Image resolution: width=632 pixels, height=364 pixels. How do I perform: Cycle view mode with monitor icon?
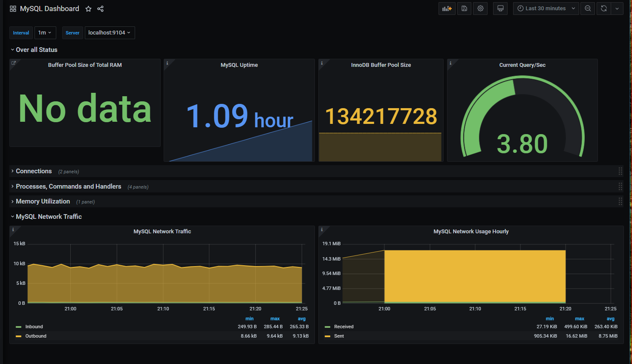500,9
